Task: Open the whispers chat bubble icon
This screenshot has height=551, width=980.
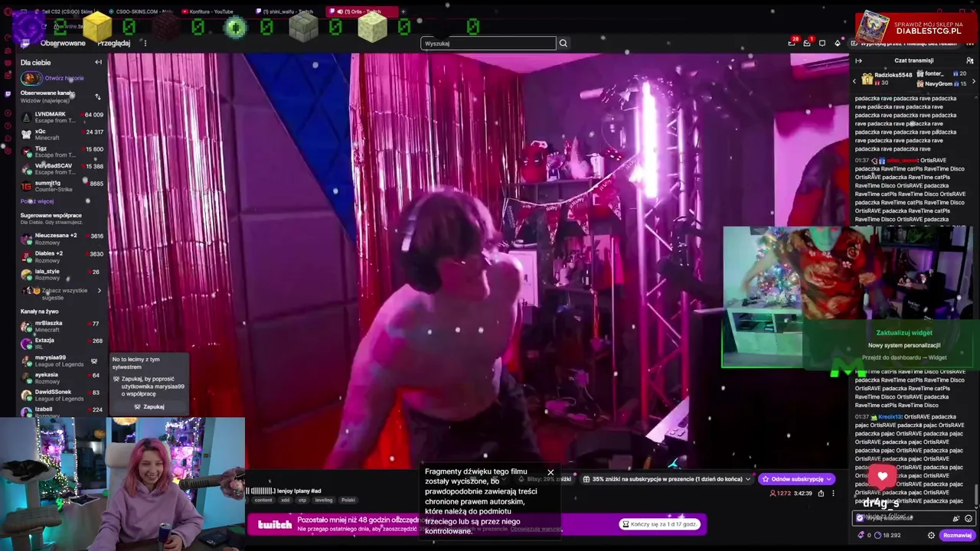Action: (822, 43)
